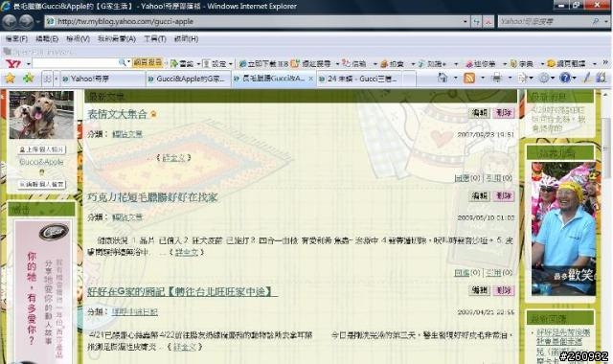Click the search magnifier in Yahoo search box
This screenshot has height=364, width=613.
point(595,21)
